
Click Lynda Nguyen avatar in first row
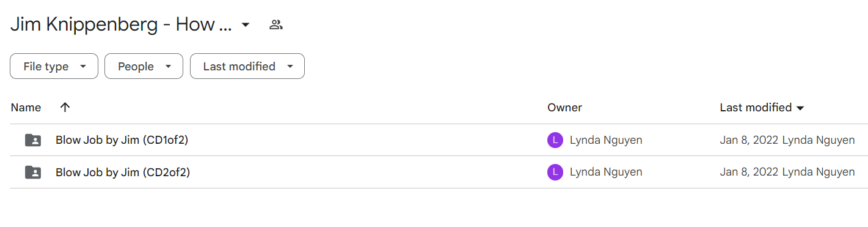click(x=555, y=140)
